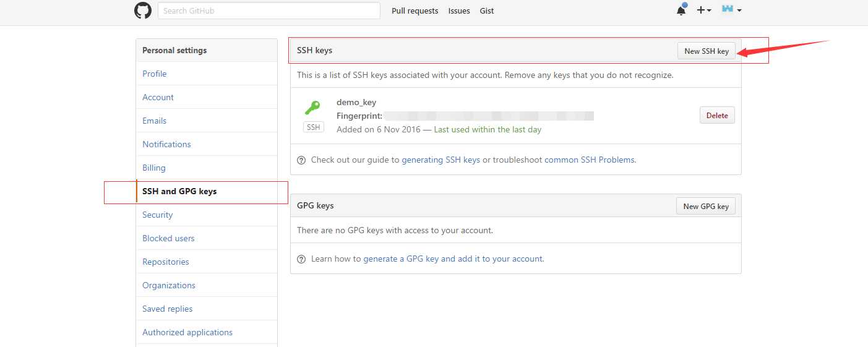The height and width of the screenshot is (347, 868).
Task: Open the generating SSH keys guide link
Action: [440, 160]
